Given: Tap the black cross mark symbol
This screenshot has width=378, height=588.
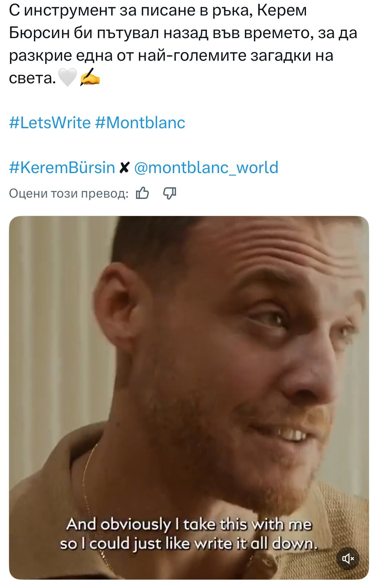Looking at the screenshot, I should (124, 168).
